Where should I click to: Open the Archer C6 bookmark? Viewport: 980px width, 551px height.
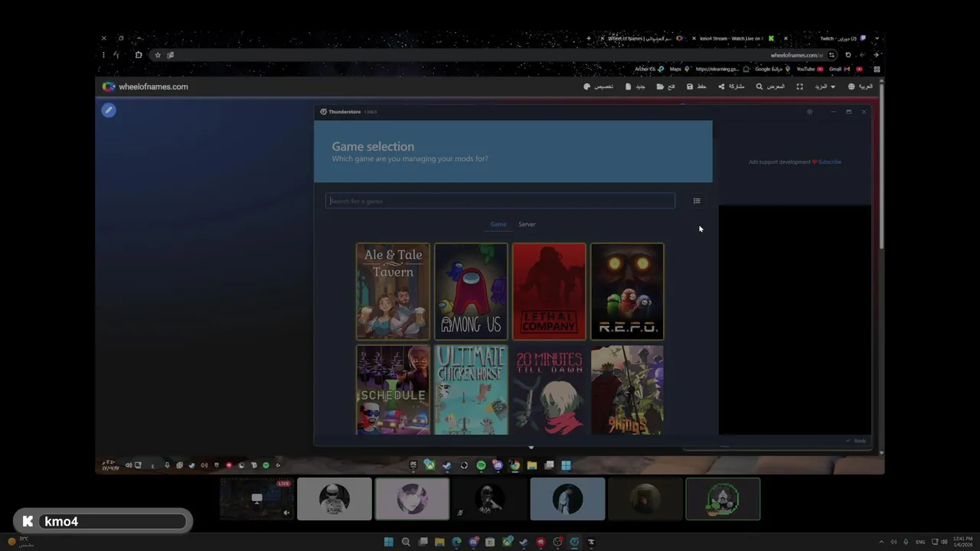[649, 69]
